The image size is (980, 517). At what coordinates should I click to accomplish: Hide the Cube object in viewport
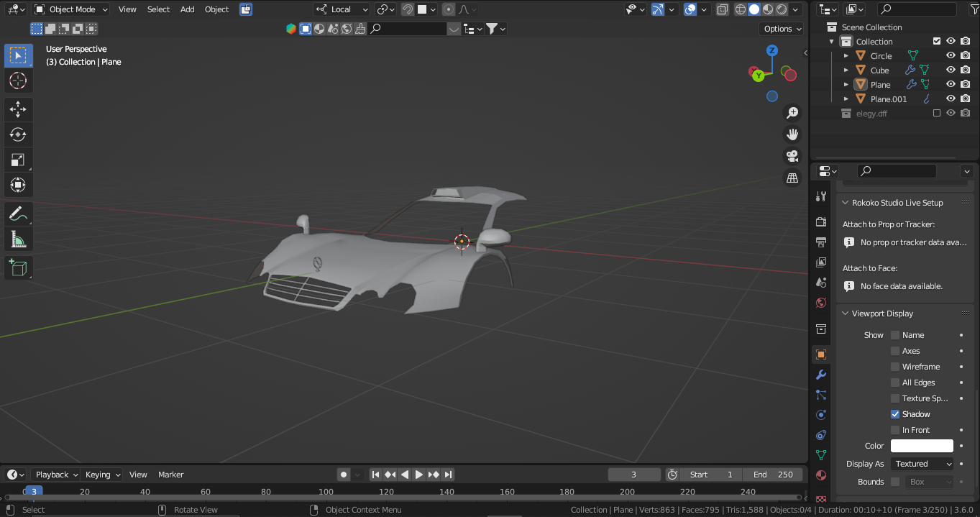pyautogui.click(x=951, y=70)
